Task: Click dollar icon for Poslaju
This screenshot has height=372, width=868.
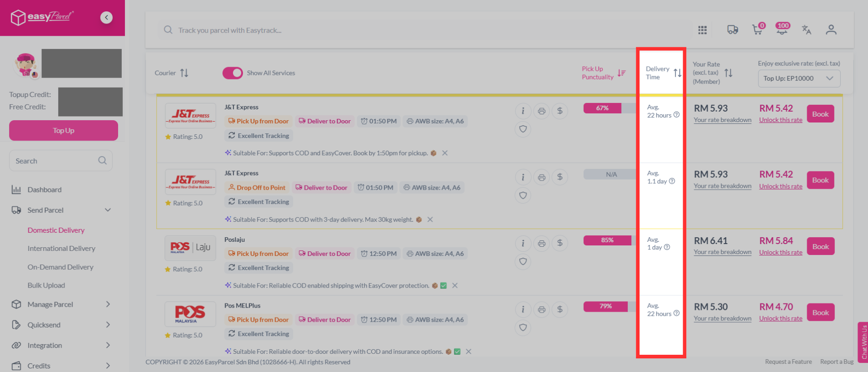Action: tap(560, 243)
